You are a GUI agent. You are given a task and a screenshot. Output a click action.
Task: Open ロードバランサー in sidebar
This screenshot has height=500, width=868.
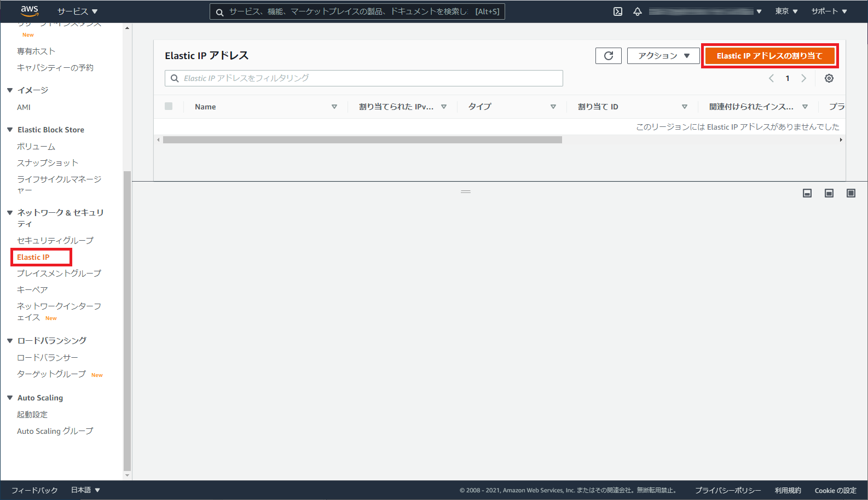48,358
